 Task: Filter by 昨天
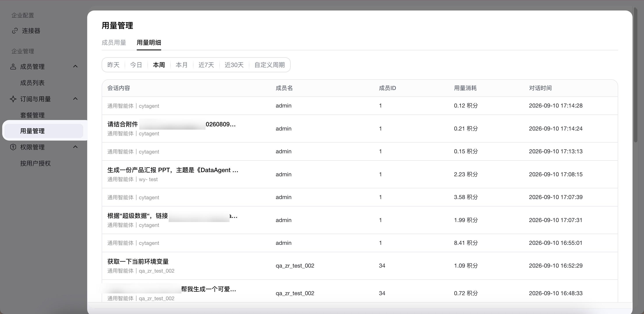tap(113, 65)
